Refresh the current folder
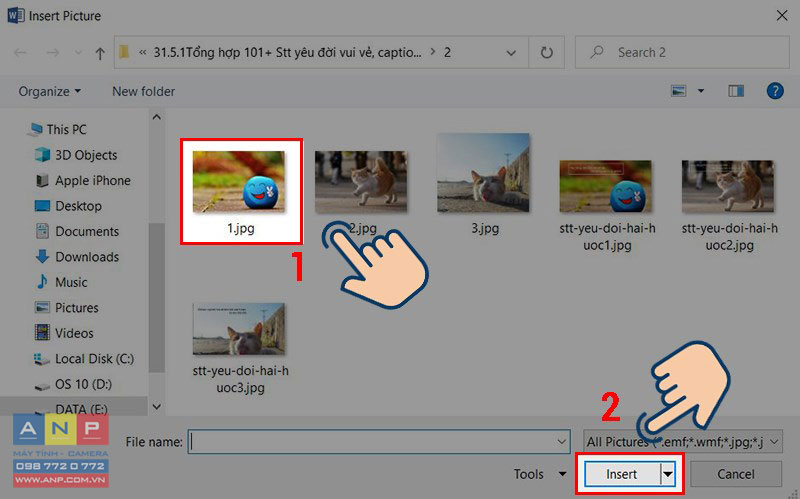The image size is (800, 499). click(x=546, y=53)
